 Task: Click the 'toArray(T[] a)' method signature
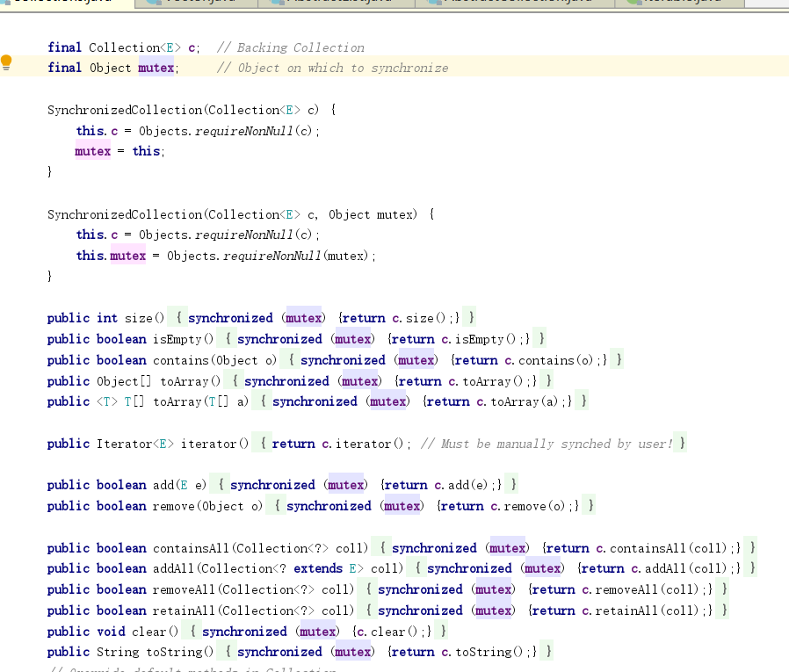point(201,402)
